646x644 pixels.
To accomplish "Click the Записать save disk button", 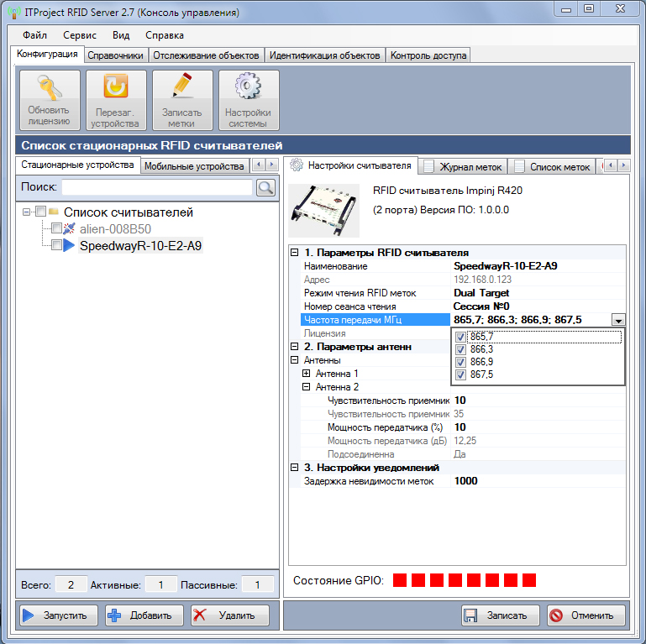I will pyautogui.click(x=500, y=615).
